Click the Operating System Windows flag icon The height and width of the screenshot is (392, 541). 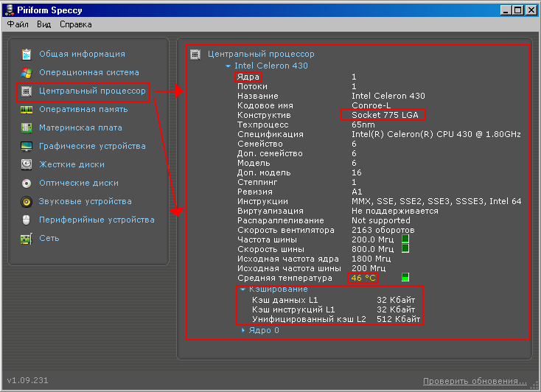(x=27, y=72)
